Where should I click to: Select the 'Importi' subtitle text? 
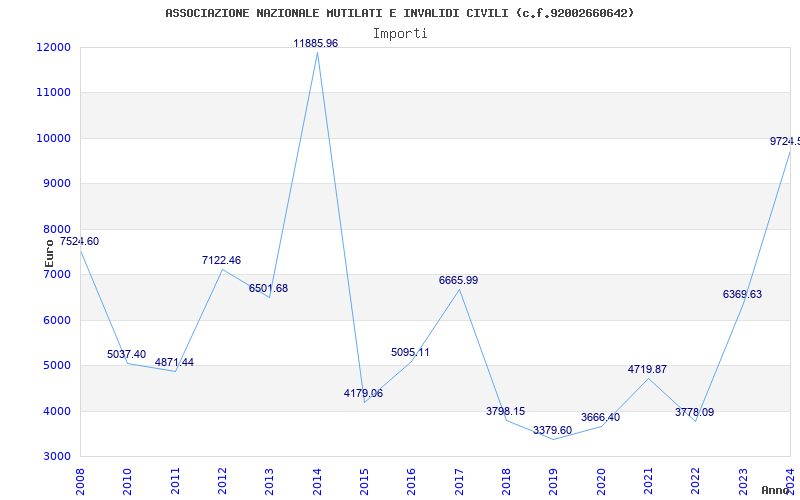pyautogui.click(x=400, y=34)
